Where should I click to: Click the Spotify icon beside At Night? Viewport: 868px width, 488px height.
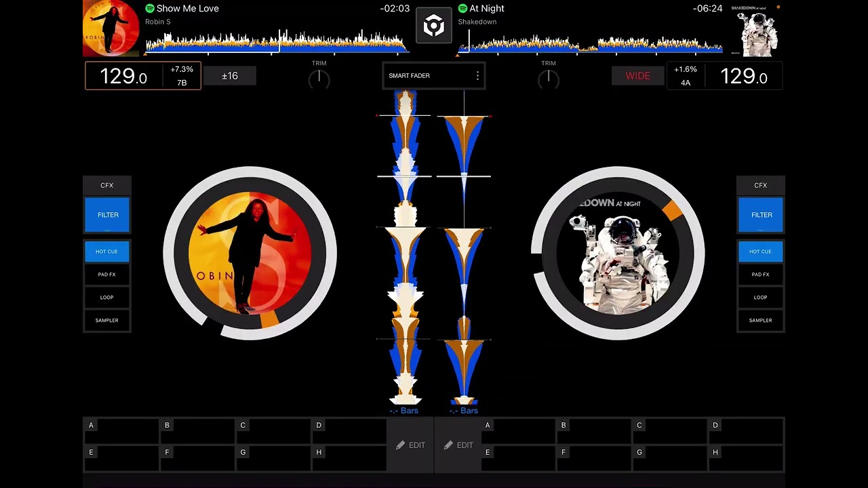462,8
